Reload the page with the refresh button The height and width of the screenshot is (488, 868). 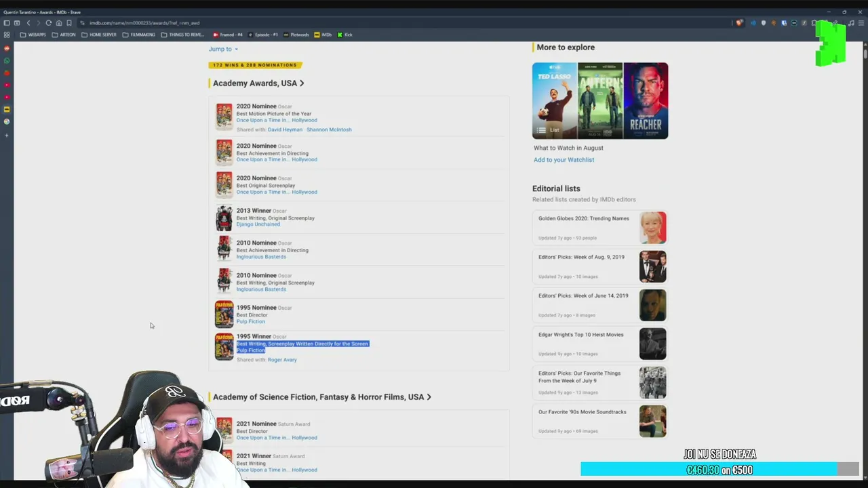[48, 23]
